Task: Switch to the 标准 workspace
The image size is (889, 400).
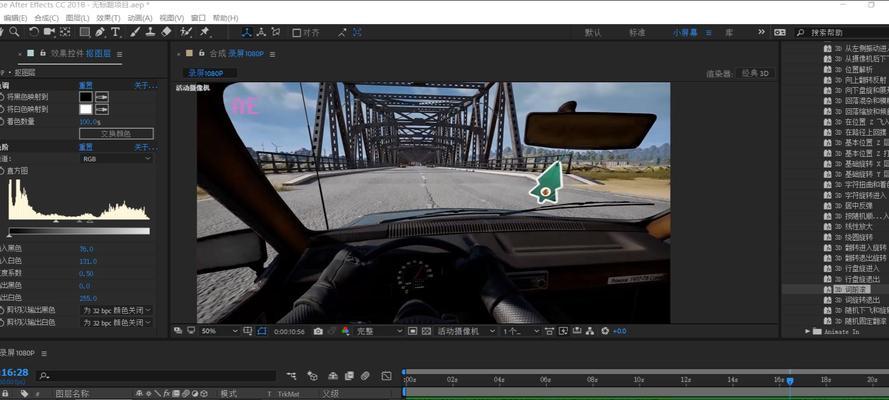Action: 637,33
